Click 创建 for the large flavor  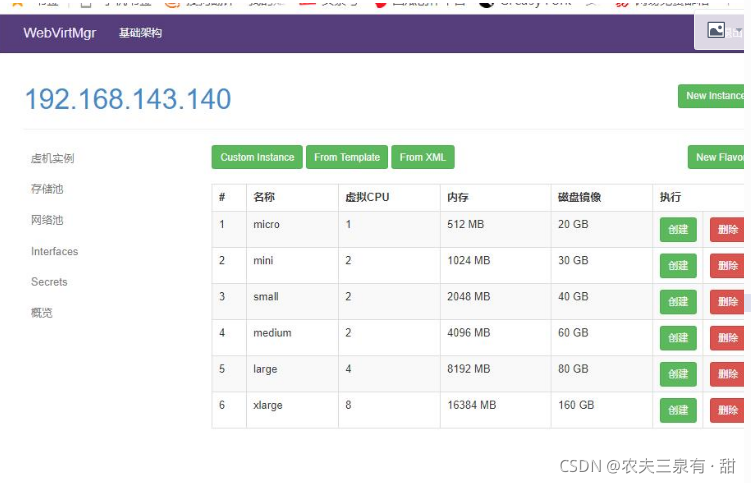click(x=678, y=374)
